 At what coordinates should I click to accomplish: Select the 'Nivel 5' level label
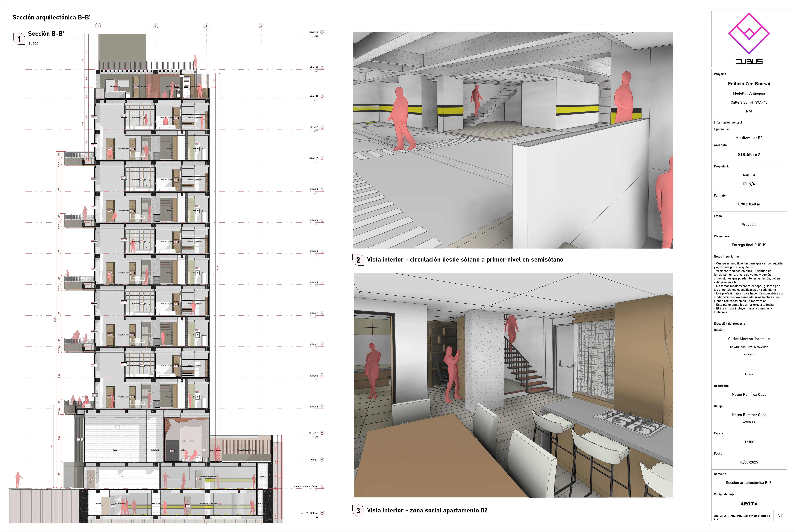(x=314, y=313)
